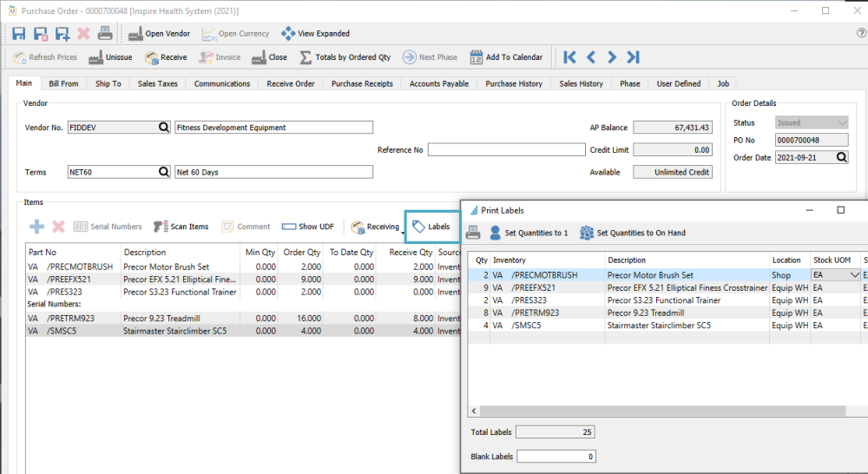The height and width of the screenshot is (474, 868).
Task: Switch to the Sales Taxes tab
Action: pyautogui.click(x=158, y=84)
